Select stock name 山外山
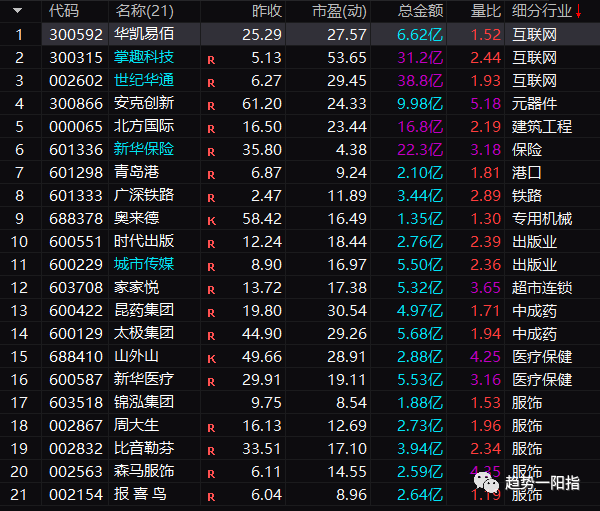The height and width of the screenshot is (511, 600). point(136,356)
